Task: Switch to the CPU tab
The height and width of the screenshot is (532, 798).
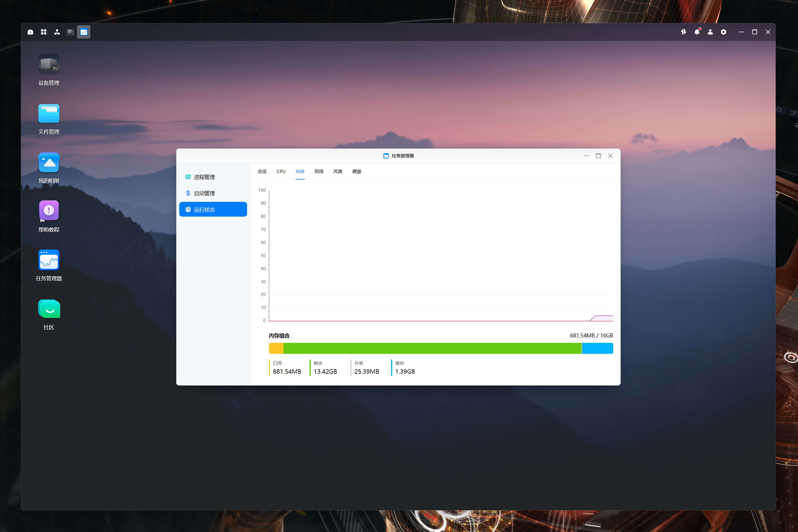Action: tap(281, 171)
